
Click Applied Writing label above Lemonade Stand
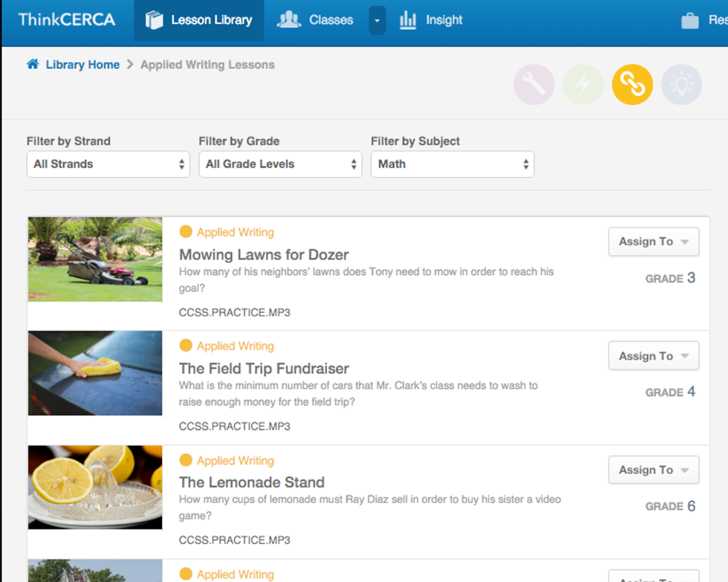click(235, 460)
